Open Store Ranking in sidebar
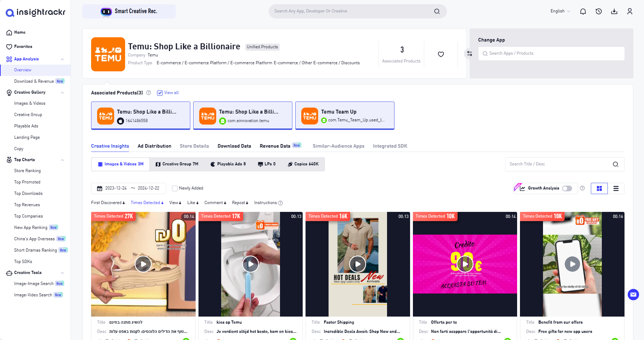 pos(27,171)
